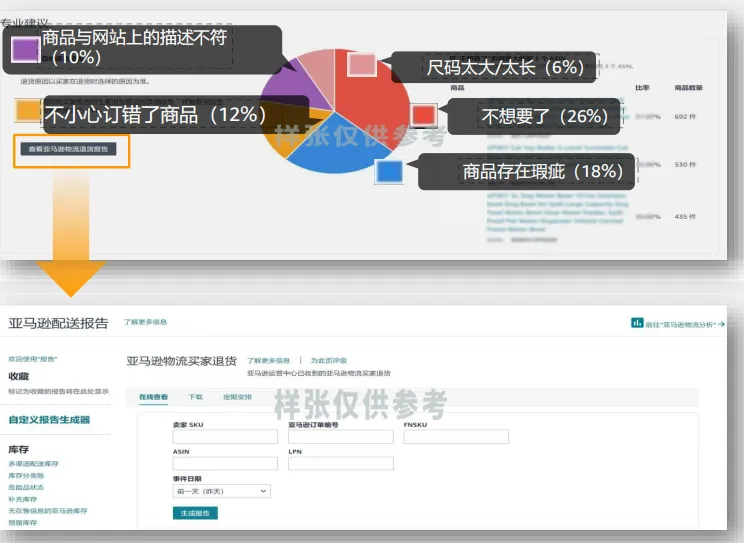The image size is (744, 543).
Task: Click the FNSKU input field
Action: point(456,437)
